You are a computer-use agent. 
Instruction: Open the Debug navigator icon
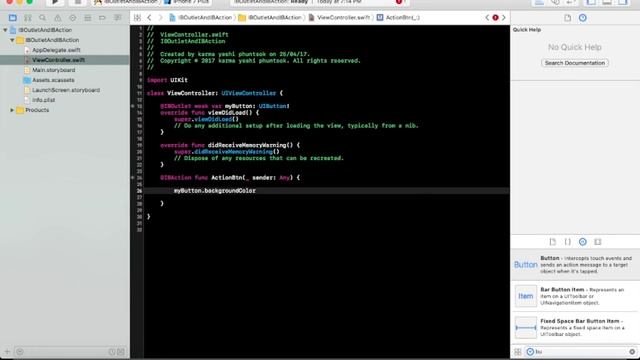click(x=87, y=18)
